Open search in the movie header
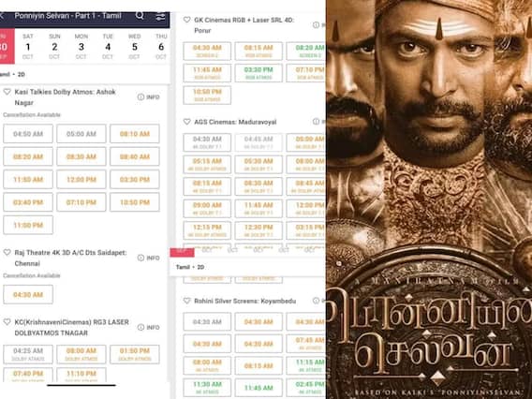Viewport: 532px width, 399px height. pos(140,16)
